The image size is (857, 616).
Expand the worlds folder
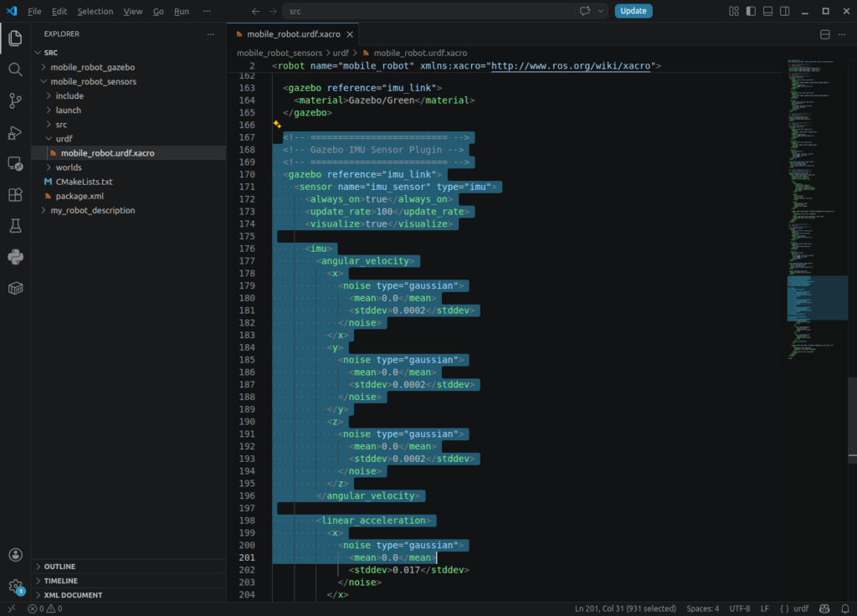[x=129, y=167]
